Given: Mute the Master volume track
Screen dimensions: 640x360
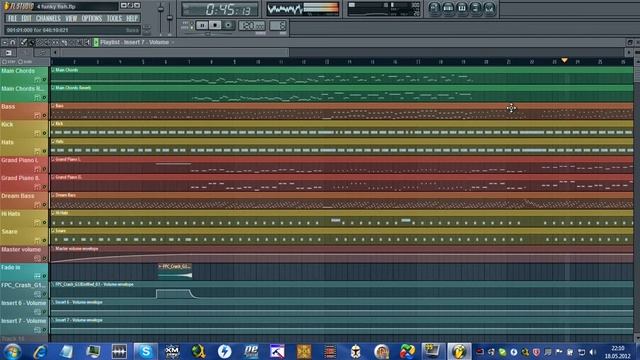Looking at the screenshot, I should pyautogui.click(x=44, y=258).
